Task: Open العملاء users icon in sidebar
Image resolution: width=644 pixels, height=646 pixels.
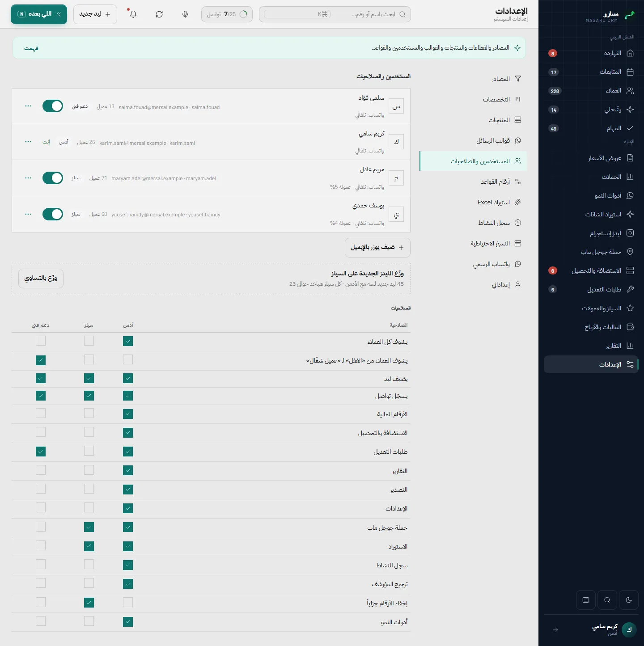Action: [630, 91]
